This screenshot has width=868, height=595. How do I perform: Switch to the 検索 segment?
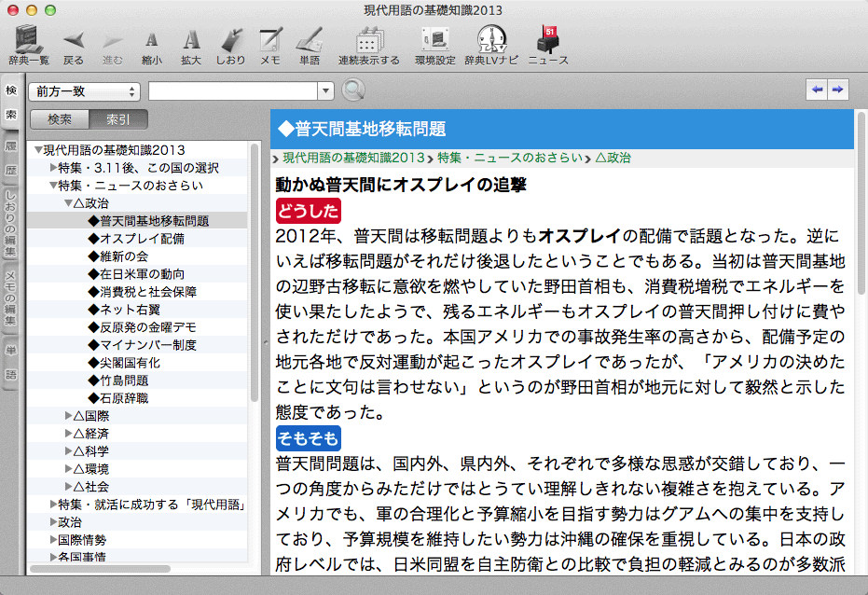tap(60, 119)
